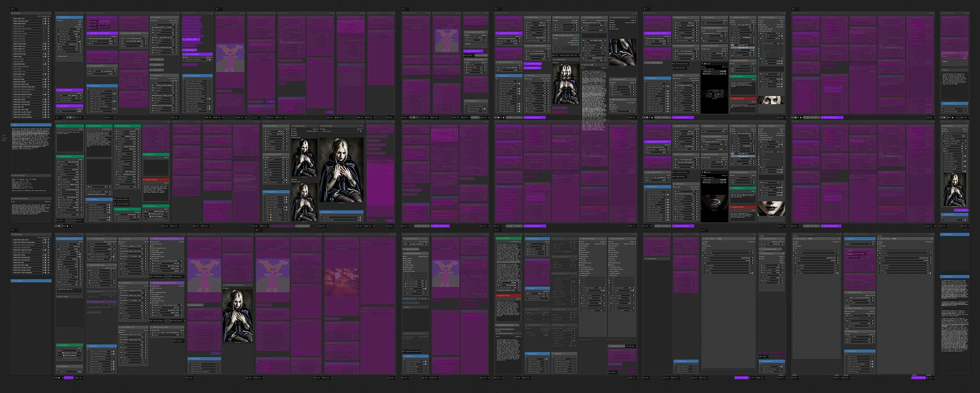The image size is (980, 393).
Task: Click collapse dot on Project Folder v2 node
Action: click(x=57, y=18)
